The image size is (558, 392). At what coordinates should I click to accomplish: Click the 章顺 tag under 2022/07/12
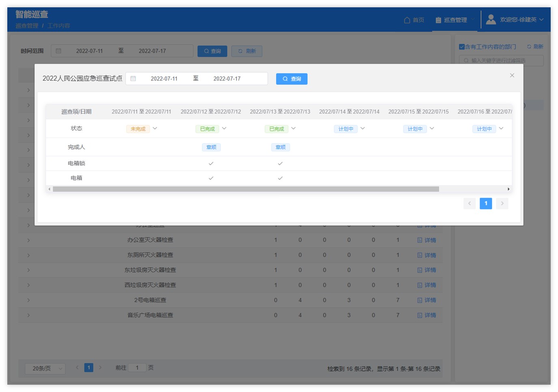coord(211,147)
